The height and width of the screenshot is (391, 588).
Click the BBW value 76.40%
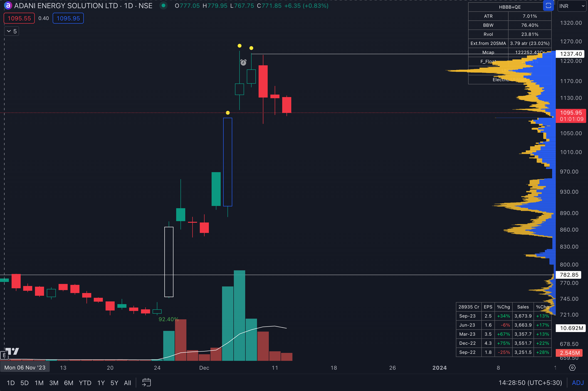point(530,25)
